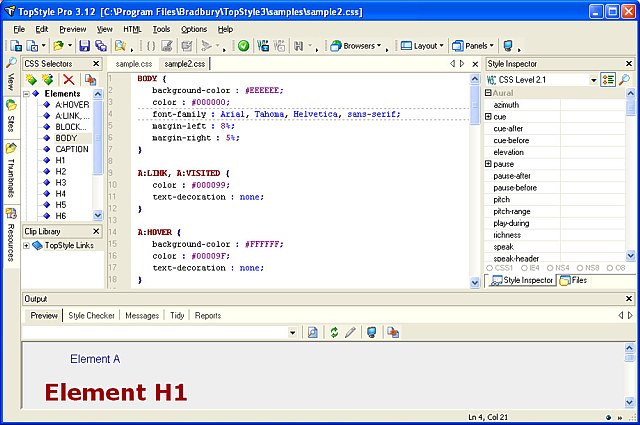Click the Open folder toolbar icon
Screen dimensions: 640x425
coord(59,46)
